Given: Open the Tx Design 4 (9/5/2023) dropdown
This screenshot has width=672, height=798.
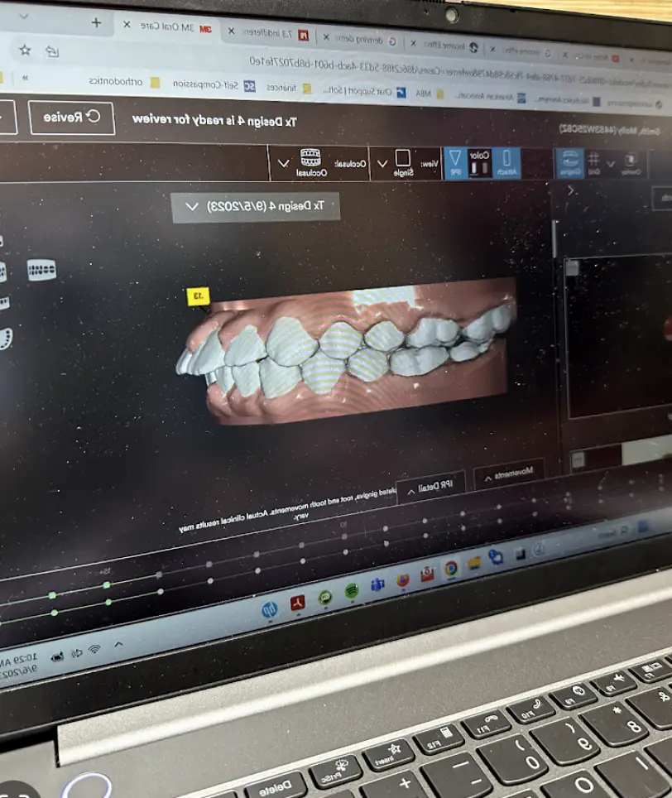Looking at the screenshot, I should (256, 207).
